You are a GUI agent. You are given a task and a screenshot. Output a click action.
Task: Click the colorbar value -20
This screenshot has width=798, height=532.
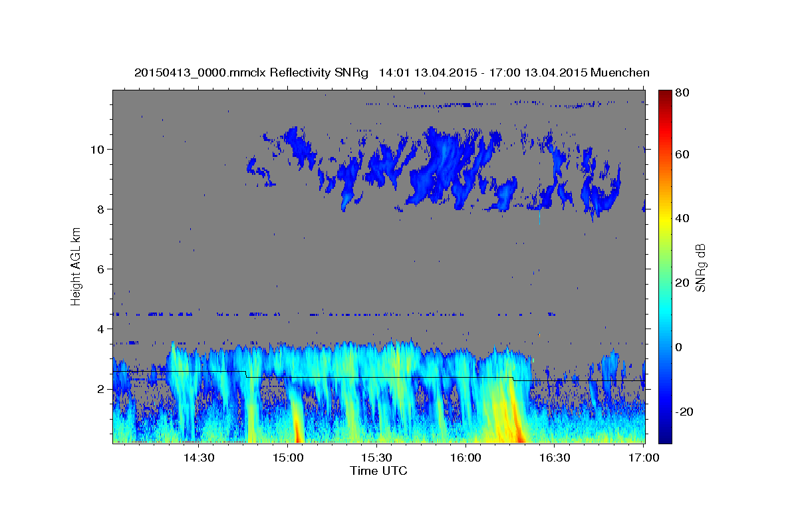(686, 412)
